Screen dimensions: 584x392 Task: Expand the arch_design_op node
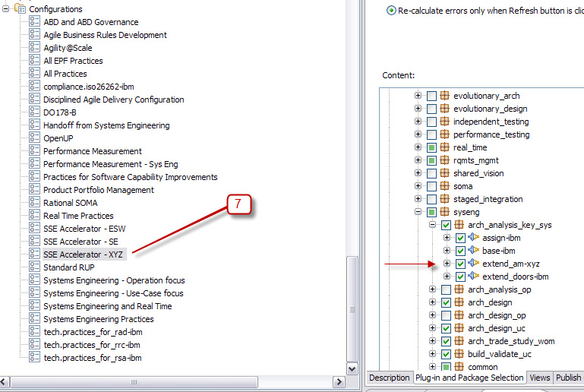tap(432, 315)
